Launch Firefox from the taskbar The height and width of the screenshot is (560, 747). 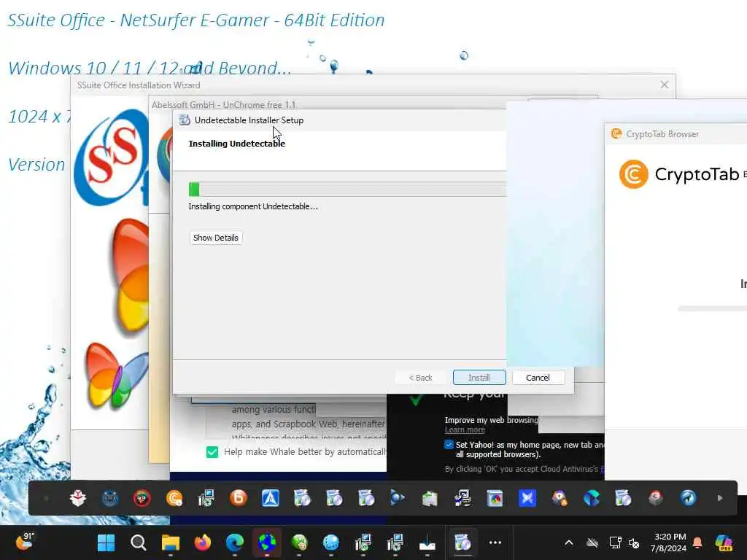click(203, 542)
